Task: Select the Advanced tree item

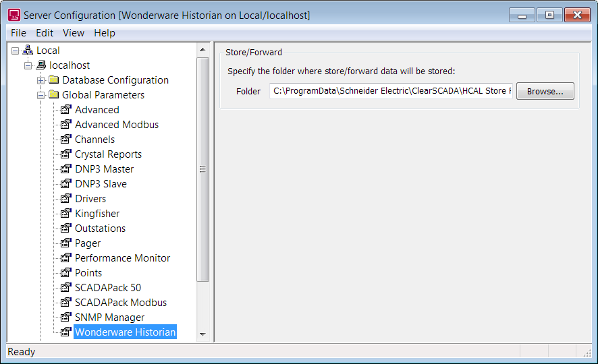Action: [x=97, y=110]
